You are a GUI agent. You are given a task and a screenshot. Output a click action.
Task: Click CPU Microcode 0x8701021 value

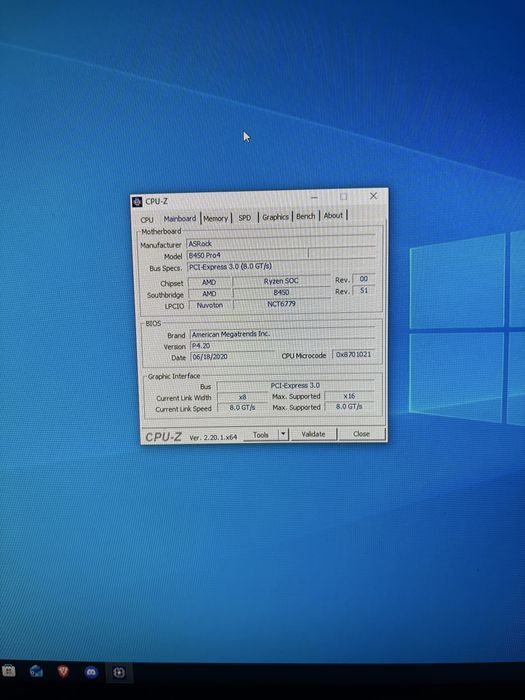[x=353, y=354]
